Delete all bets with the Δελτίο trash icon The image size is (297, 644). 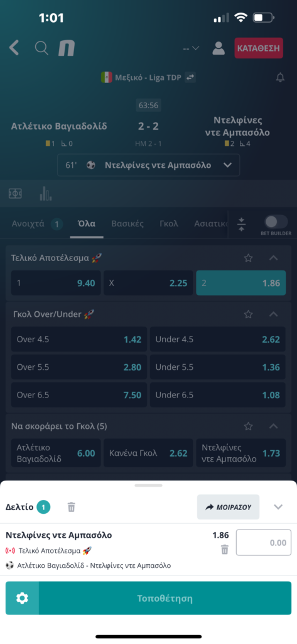point(72,508)
